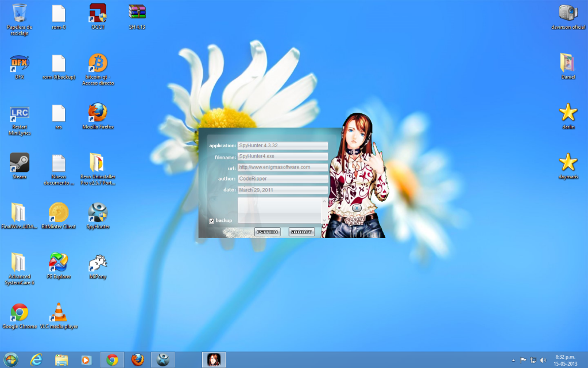Open the network tray icon

pos(533,360)
